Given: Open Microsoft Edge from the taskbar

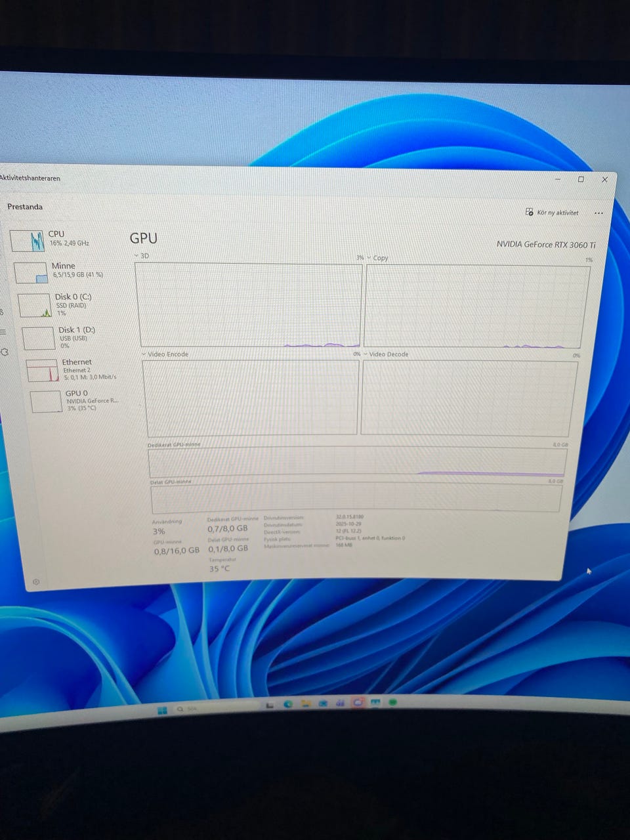Looking at the screenshot, I should pyautogui.click(x=287, y=704).
